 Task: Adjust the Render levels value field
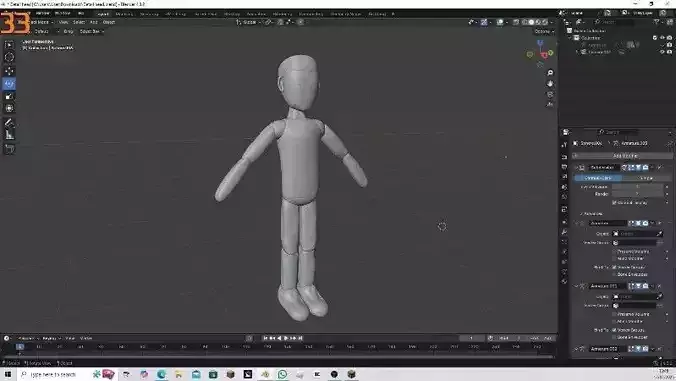coord(637,194)
